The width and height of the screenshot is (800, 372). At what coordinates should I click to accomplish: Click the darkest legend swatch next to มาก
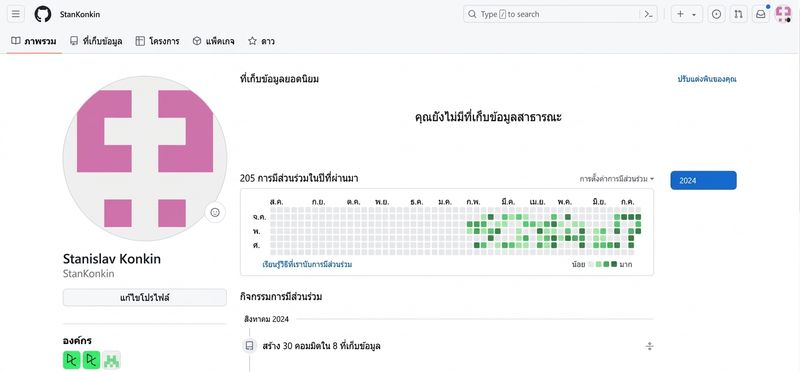pyautogui.click(x=614, y=264)
